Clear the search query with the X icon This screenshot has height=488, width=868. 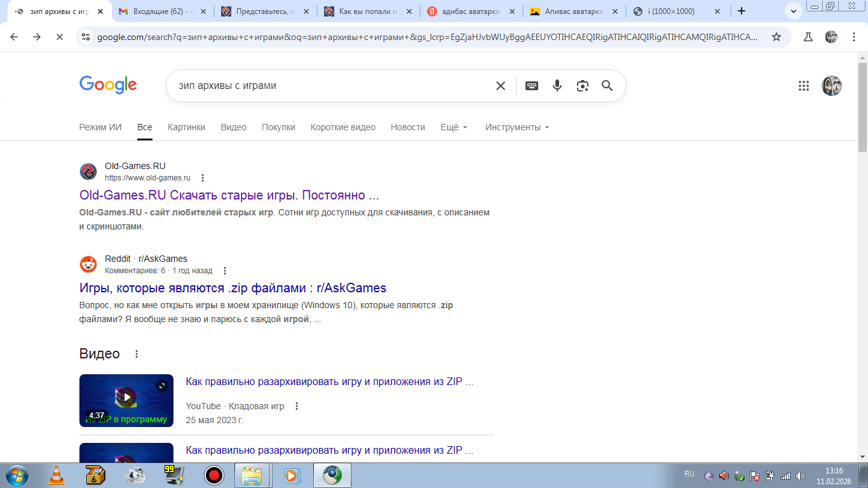[501, 86]
